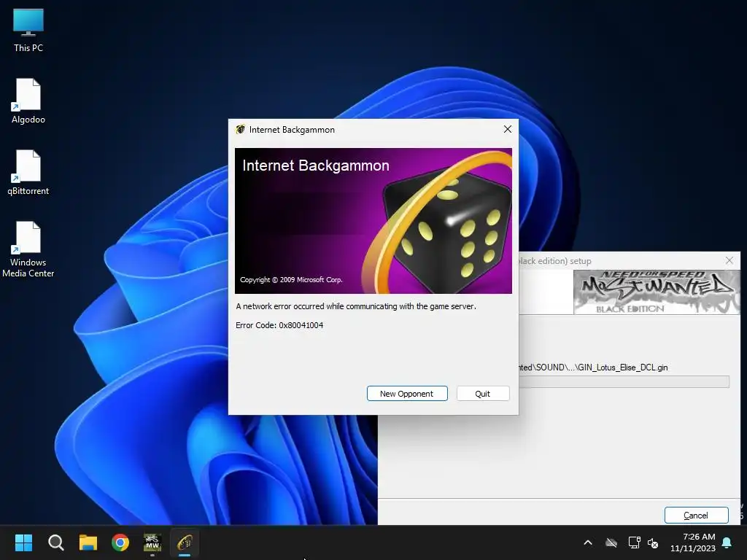Click the Most Wanted Black Edition logo
The width and height of the screenshot is (747, 560).
[657, 292]
